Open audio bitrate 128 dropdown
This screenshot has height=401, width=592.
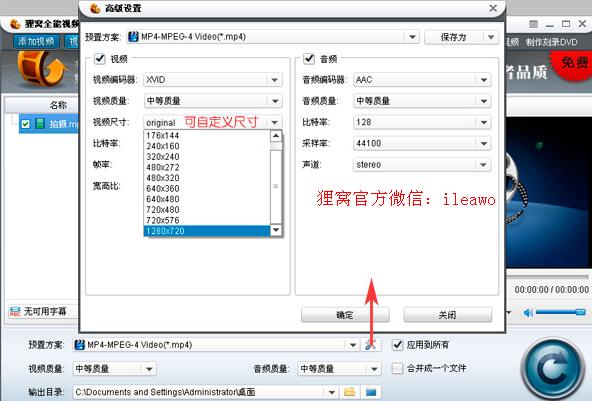click(484, 122)
